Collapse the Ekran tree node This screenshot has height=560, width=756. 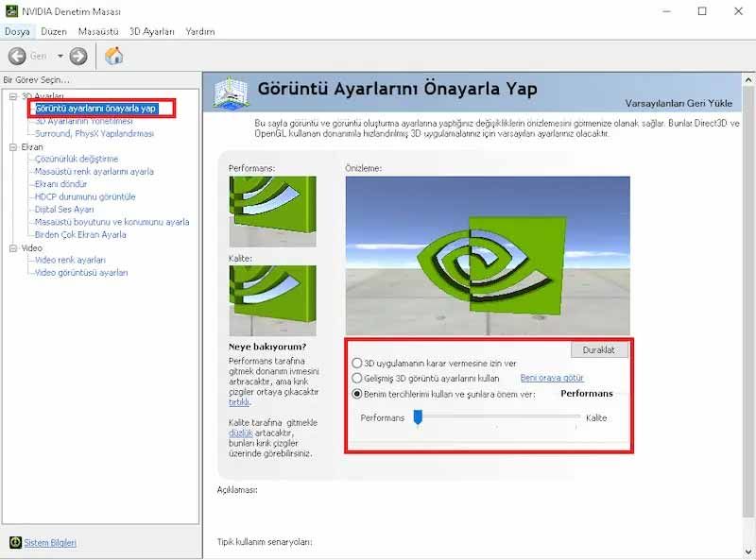(13, 147)
